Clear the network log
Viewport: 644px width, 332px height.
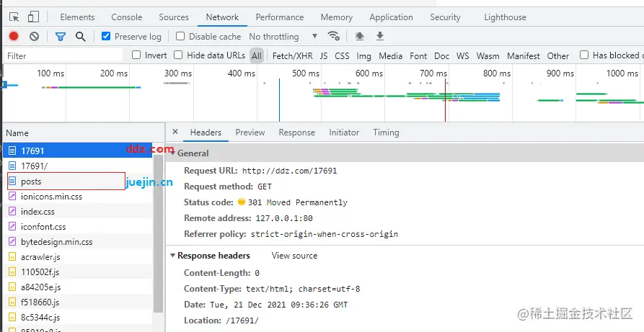[34, 36]
